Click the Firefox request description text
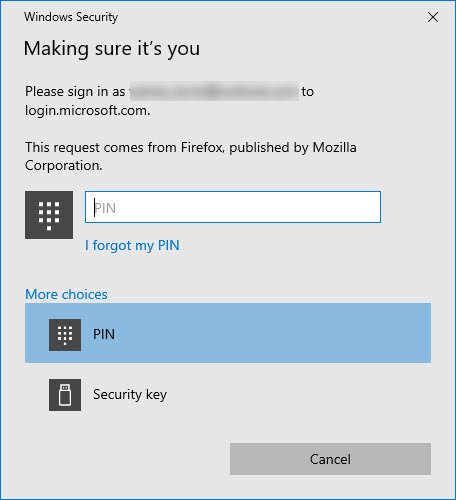 click(191, 156)
